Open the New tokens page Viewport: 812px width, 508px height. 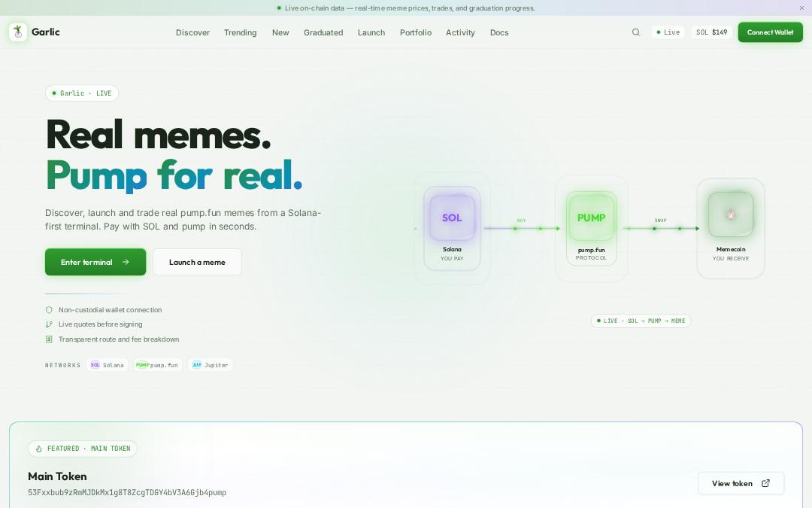[280, 32]
